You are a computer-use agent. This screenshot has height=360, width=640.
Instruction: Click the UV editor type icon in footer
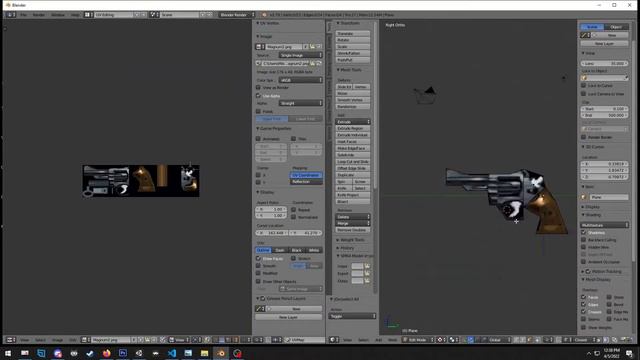[x=11, y=340]
